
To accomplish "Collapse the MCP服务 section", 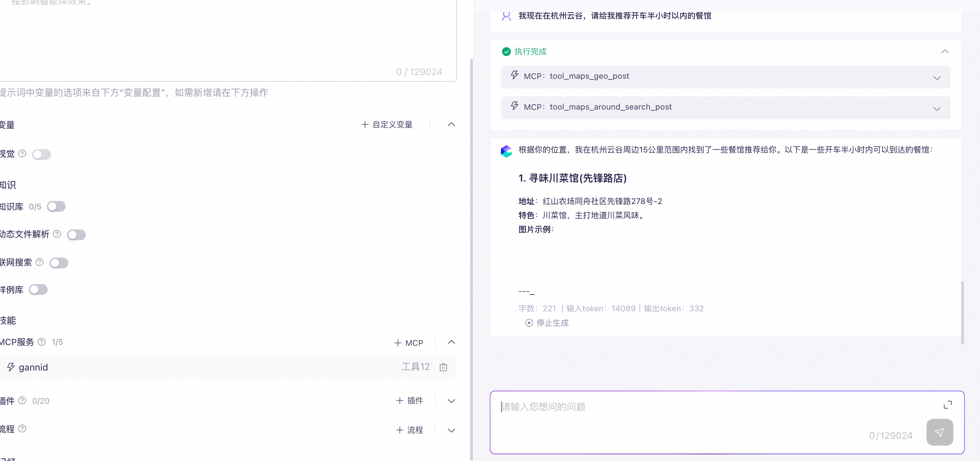I will coord(451,342).
